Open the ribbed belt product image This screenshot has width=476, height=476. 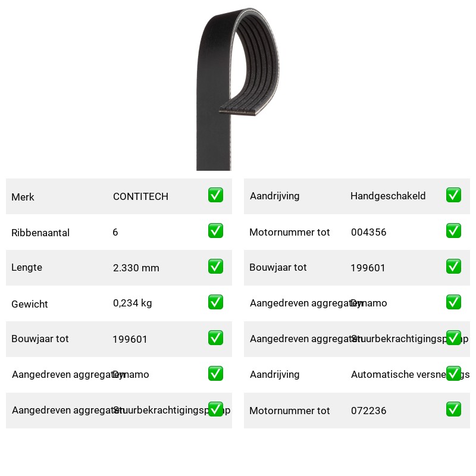point(237,89)
